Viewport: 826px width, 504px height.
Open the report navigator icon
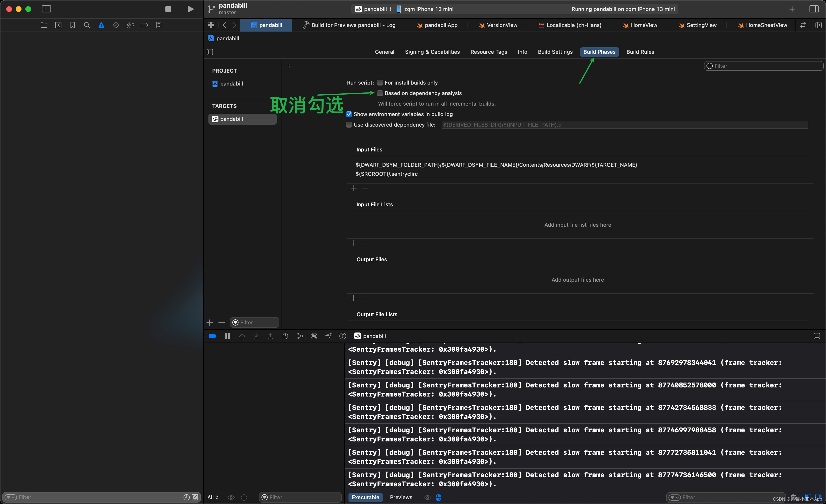click(158, 25)
